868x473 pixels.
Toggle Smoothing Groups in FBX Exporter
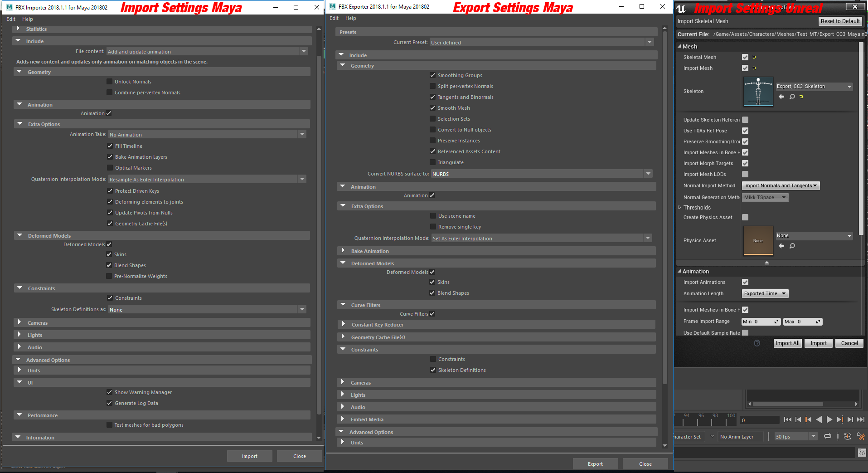(x=432, y=75)
